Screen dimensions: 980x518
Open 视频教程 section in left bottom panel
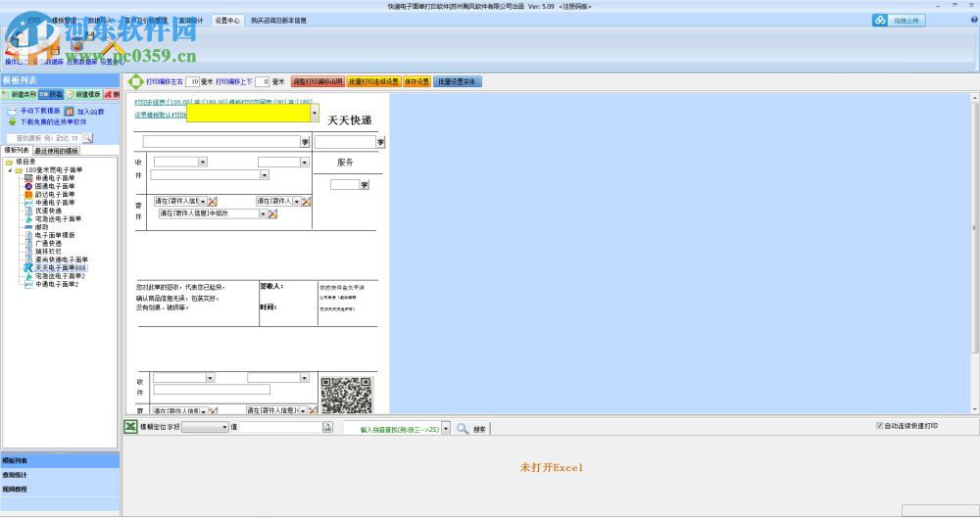coord(60,490)
